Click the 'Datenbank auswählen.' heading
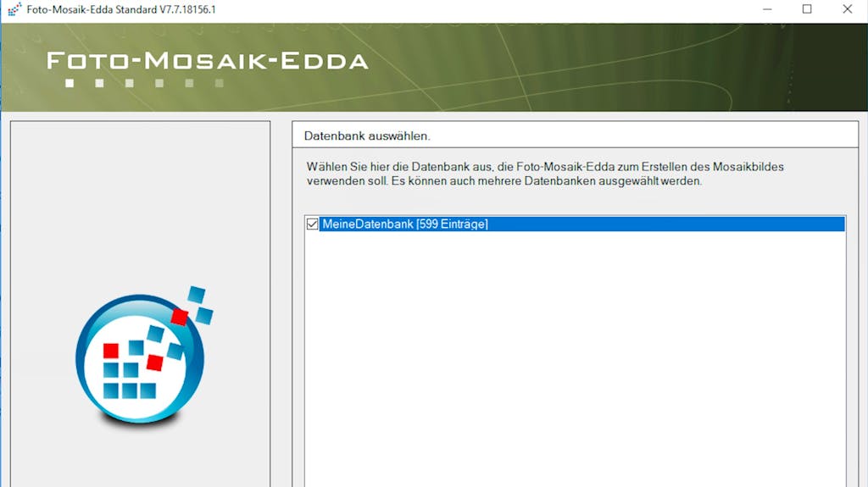The width and height of the screenshot is (868, 487). (x=367, y=136)
